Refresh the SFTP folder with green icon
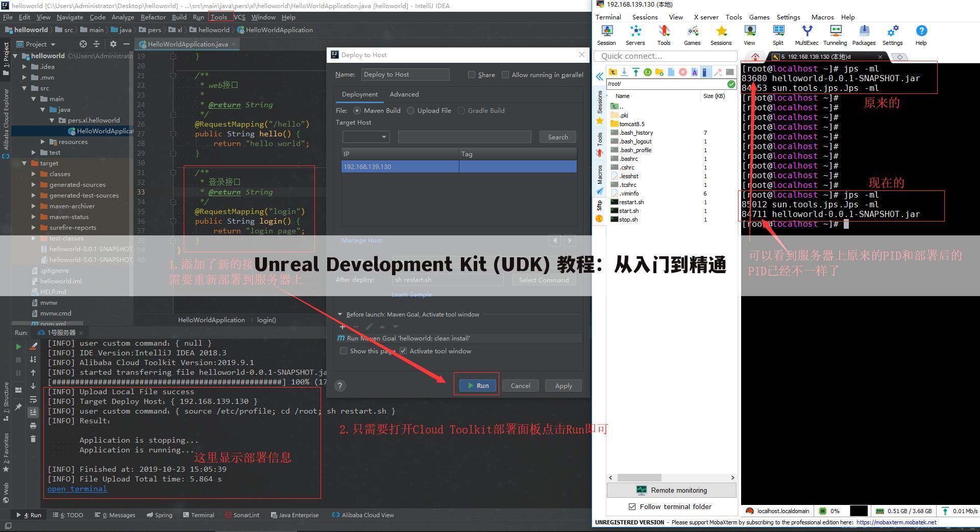The image size is (980, 532). click(x=647, y=72)
